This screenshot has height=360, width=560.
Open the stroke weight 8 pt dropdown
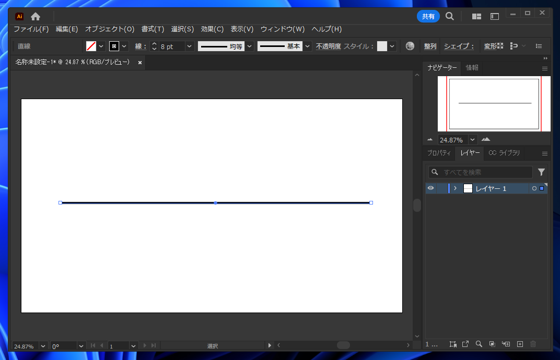tap(190, 46)
